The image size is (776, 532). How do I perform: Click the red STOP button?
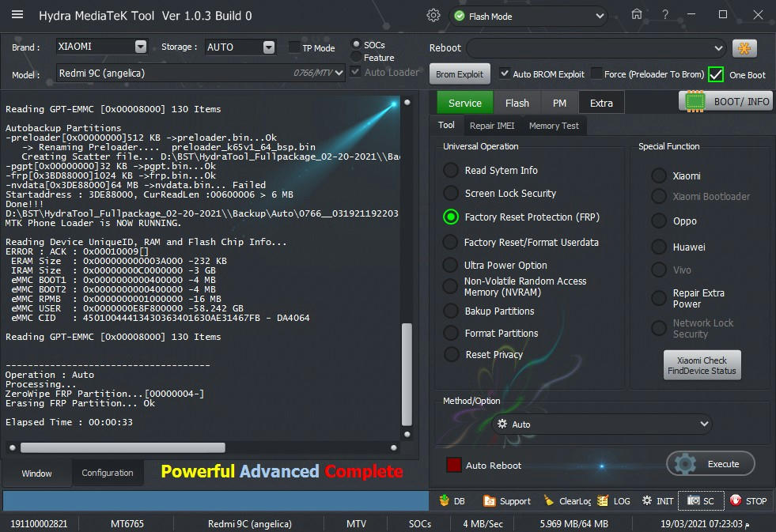748,501
